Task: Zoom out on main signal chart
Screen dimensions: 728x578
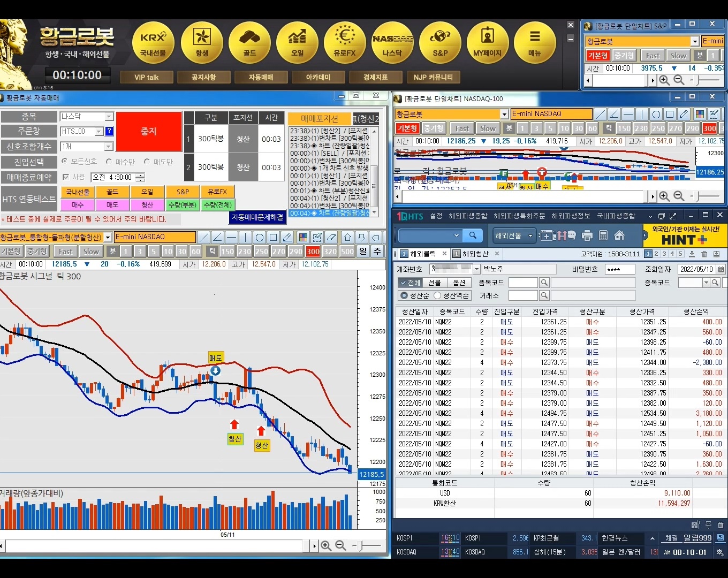Action: [340, 546]
